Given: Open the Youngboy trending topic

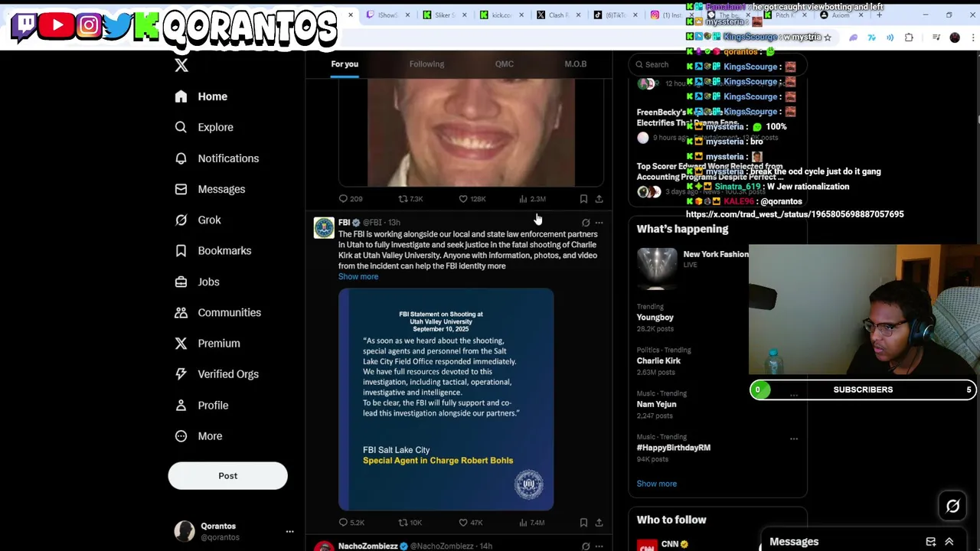Looking at the screenshot, I should tap(655, 318).
